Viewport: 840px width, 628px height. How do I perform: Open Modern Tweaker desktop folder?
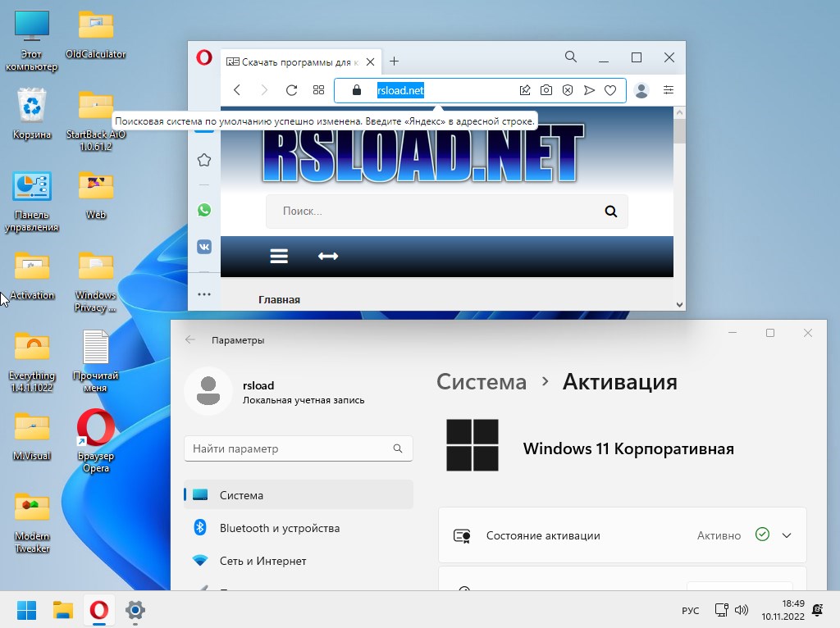[x=32, y=523]
